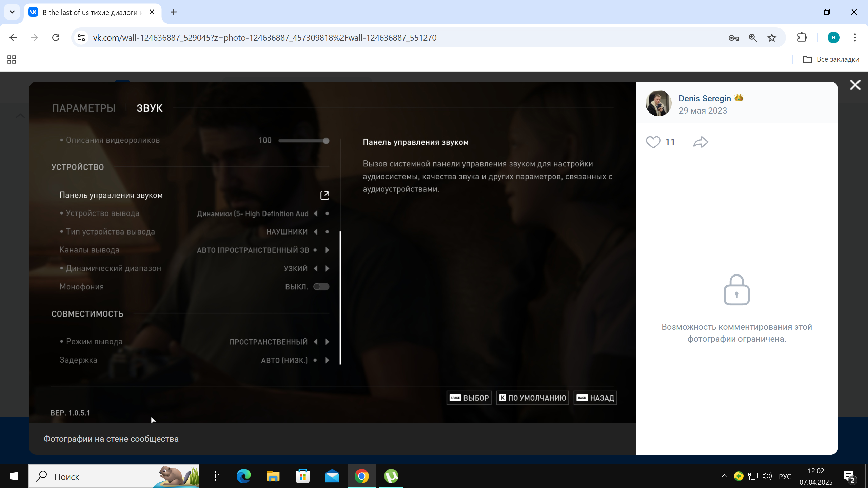Close the photo viewer with X
This screenshot has height=488, width=868.
[x=855, y=85]
